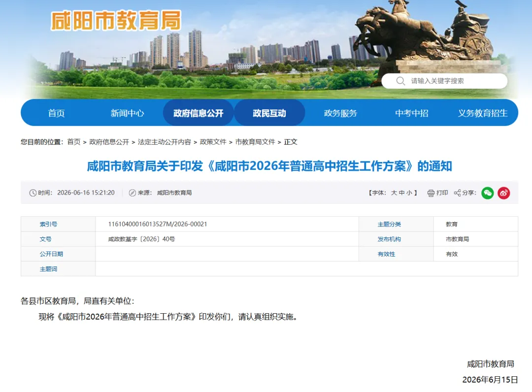Open the 政府信息公开 navigation tab

point(198,113)
